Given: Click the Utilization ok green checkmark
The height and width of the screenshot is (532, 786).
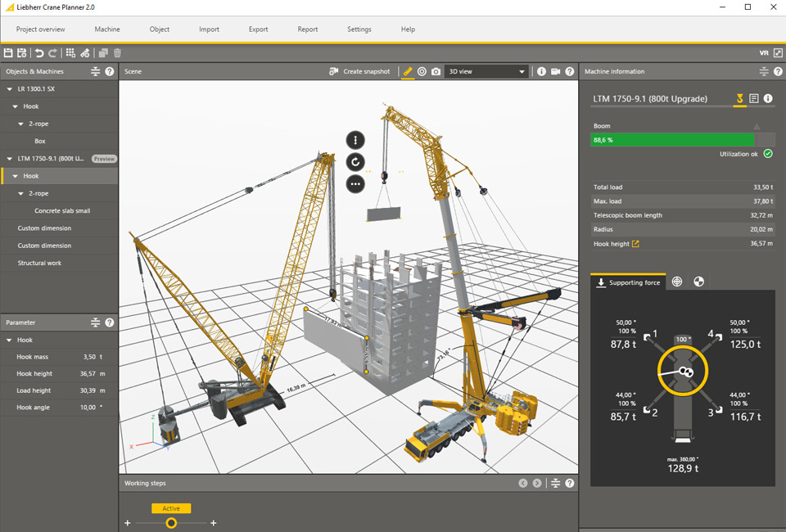Looking at the screenshot, I should click(767, 153).
